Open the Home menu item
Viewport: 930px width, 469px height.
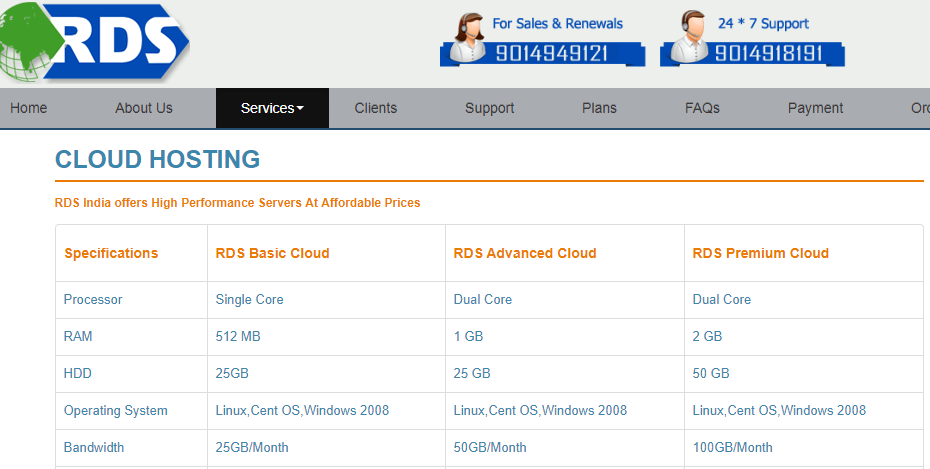click(x=28, y=108)
